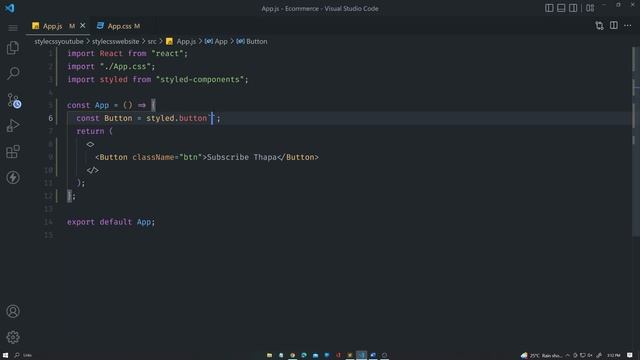Click the opening fragment <> tag

(90, 144)
